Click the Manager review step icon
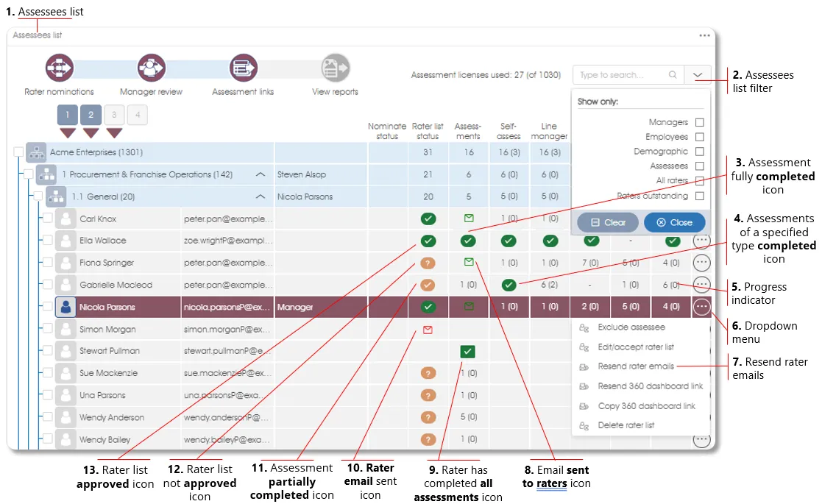The width and height of the screenshot is (822, 504). (151, 68)
